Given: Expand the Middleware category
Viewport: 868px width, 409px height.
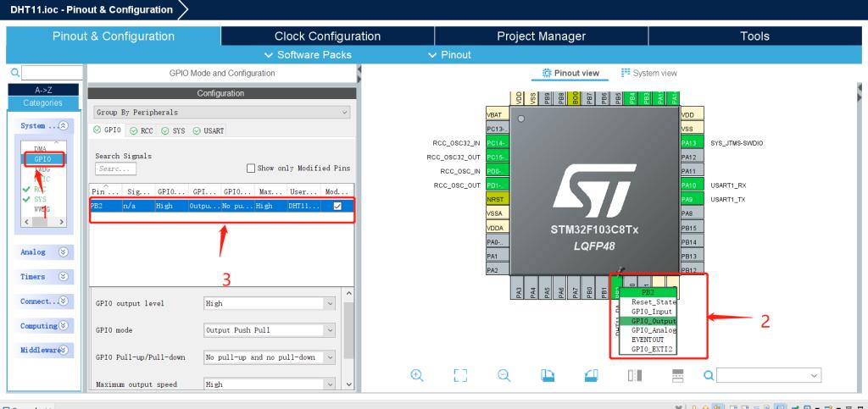Looking at the screenshot, I should (63, 350).
